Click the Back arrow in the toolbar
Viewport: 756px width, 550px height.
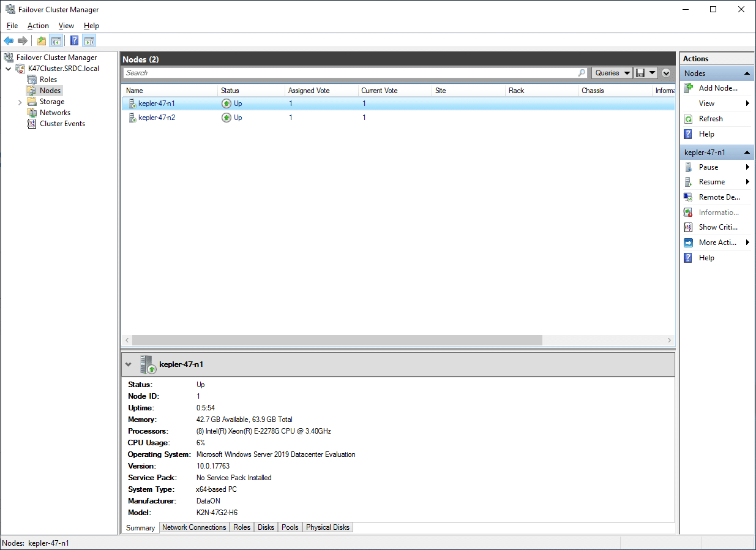pos(9,41)
